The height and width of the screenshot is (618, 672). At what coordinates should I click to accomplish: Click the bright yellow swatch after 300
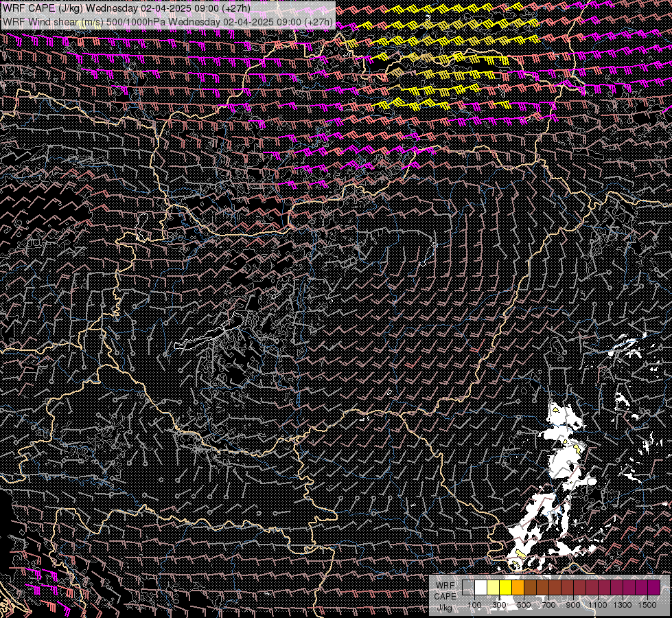pyautogui.click(x=506, y=588)
